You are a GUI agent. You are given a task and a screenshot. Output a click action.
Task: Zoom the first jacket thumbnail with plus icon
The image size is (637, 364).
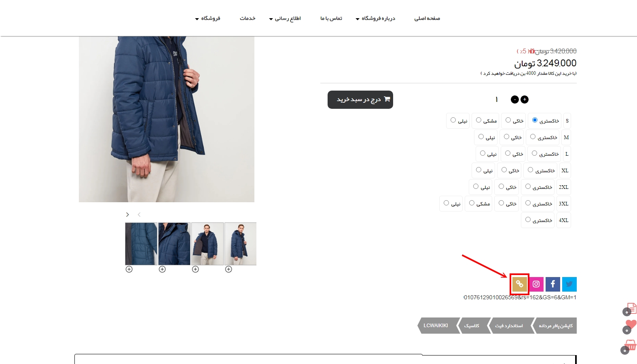pyautogui.click(x=129, y=269)
